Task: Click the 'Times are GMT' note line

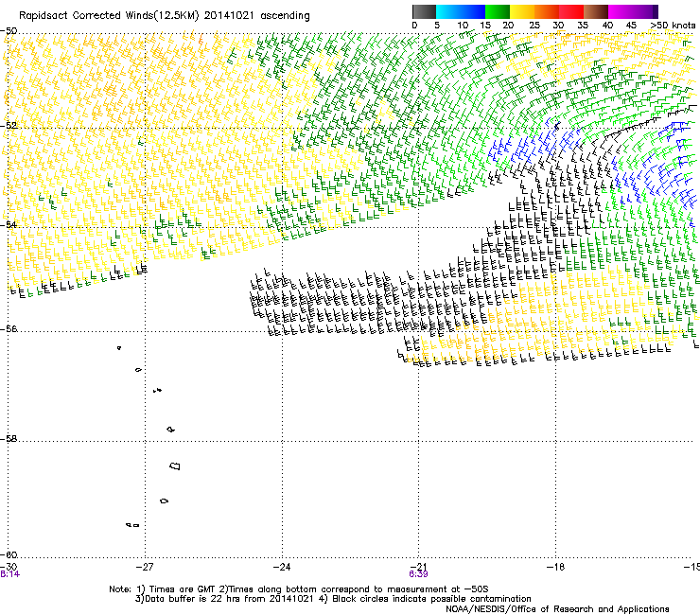Action: coord(299,589)
